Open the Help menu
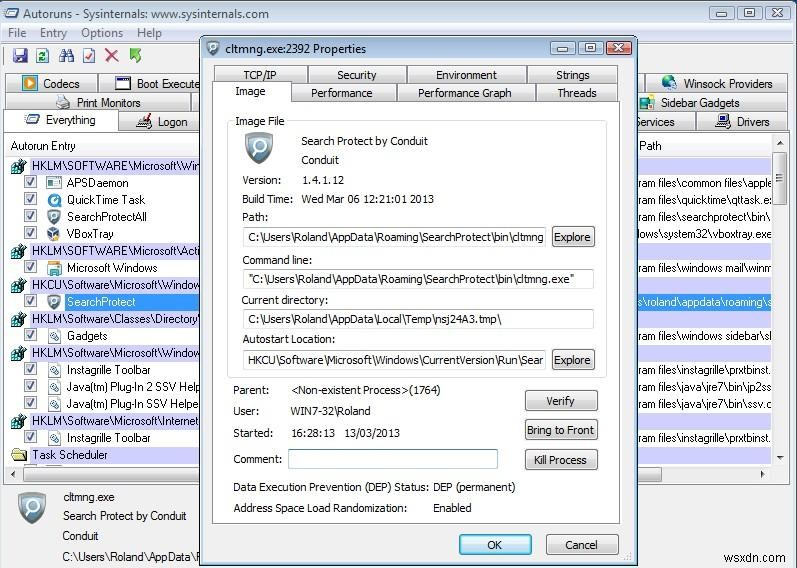 pos(149,33)
